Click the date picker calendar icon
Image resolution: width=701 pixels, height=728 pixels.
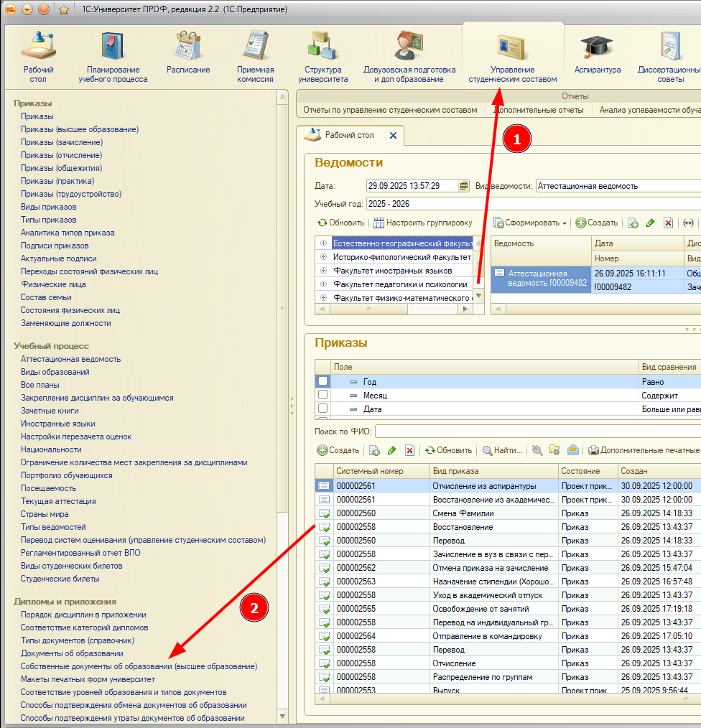click(463, 186)
